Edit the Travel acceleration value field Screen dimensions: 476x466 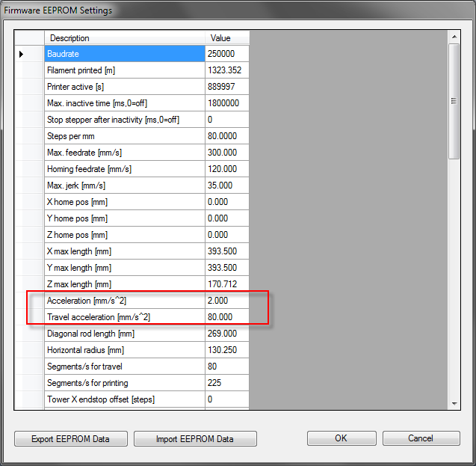[226, 317]
